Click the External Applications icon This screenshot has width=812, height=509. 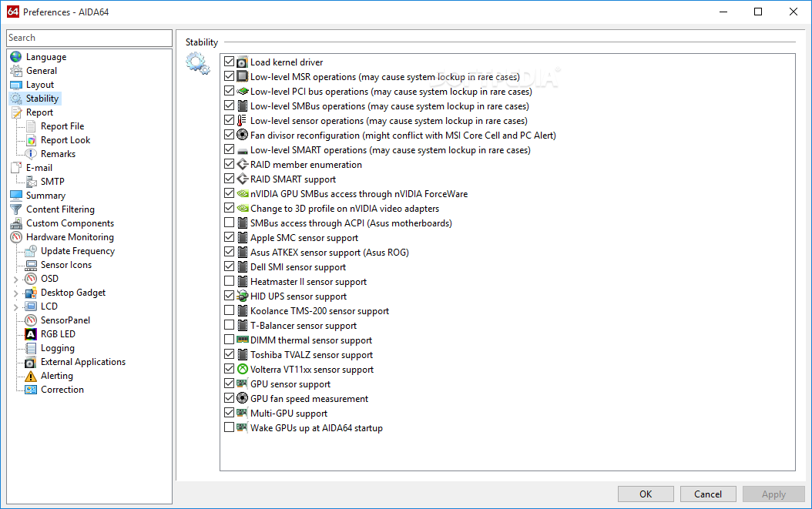point(31,362)
